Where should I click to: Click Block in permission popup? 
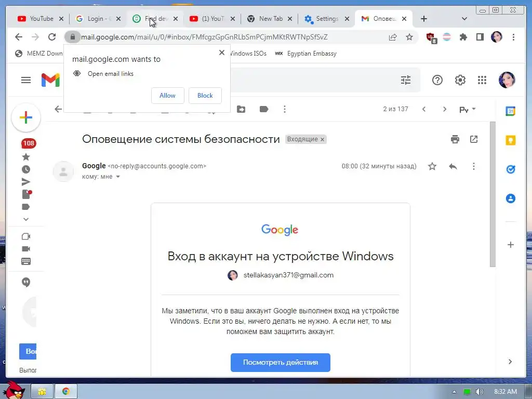pyautogui.click(x=205, y=96)
